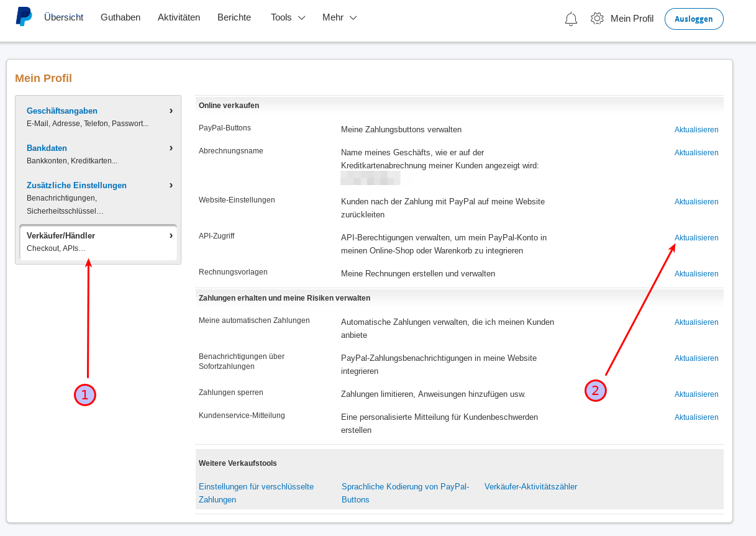Select Bankdaten in the profile sidebar
Image resolution: width=756 pixels, height=536 pixels.
point(47,148)
